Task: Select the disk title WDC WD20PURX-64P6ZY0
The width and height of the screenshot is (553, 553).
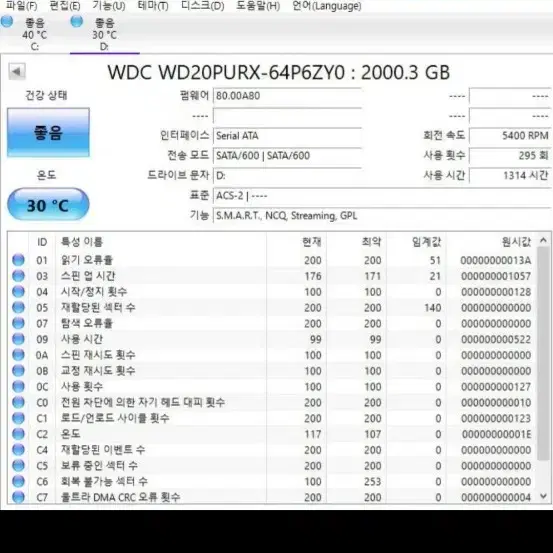Action: click(x=226, y=73)
